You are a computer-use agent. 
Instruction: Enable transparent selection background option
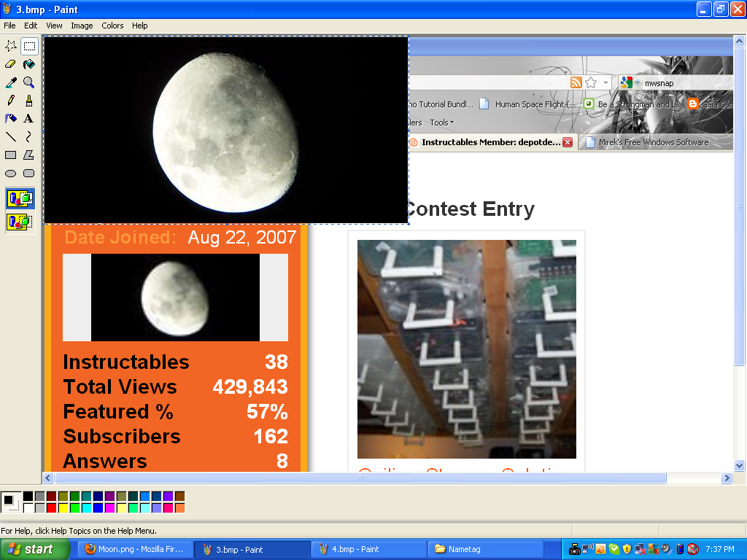coord(20,222)
